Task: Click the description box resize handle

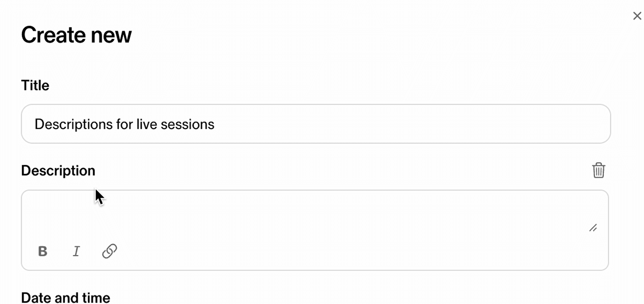Action: click(593, 228)
